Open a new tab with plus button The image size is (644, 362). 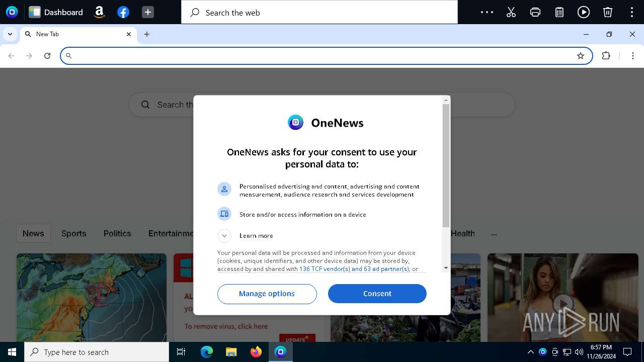coord(147,34)
